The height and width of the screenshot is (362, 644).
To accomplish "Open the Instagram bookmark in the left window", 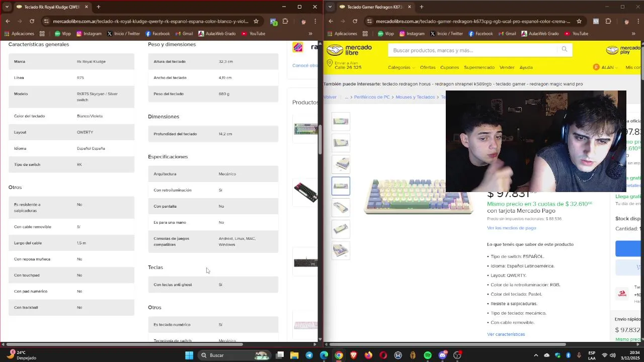I will [89, 34].
